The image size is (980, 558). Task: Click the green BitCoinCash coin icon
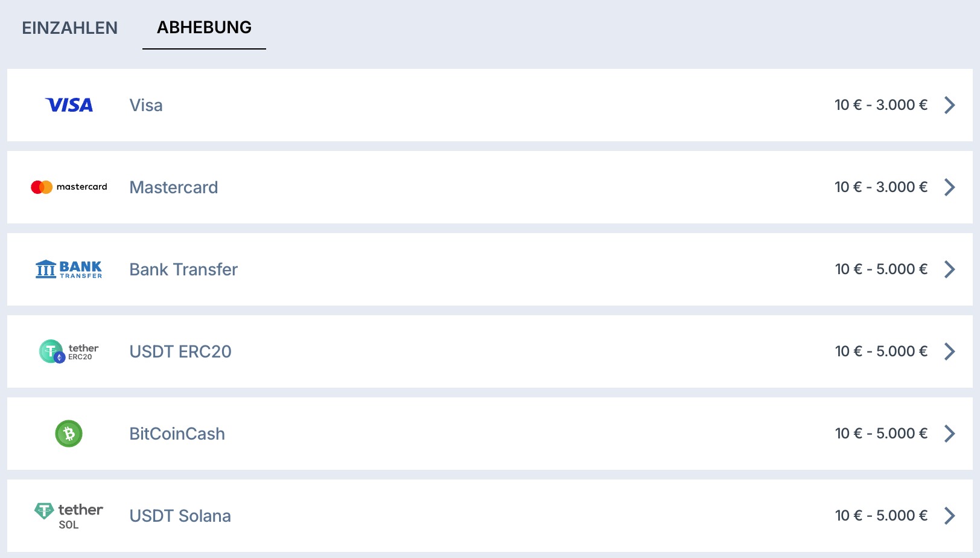point(69,434)
